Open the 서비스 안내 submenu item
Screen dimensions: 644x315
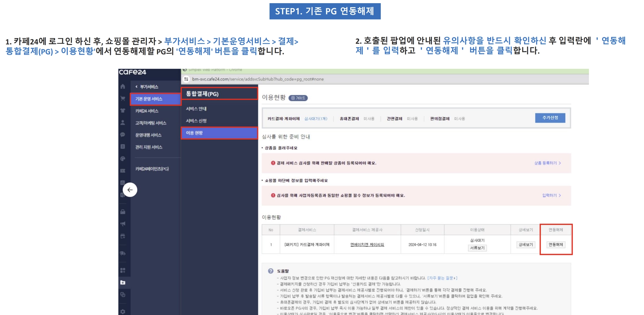coord(196,109)
